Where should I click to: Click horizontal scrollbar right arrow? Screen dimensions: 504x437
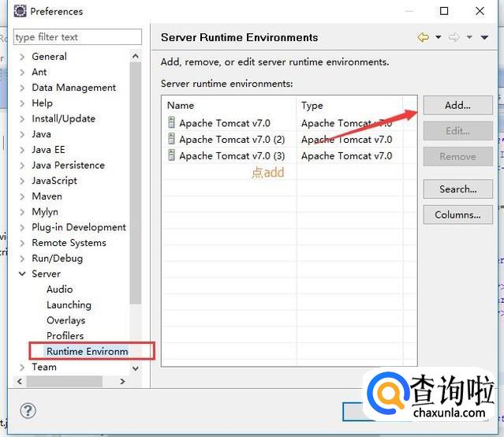pos(122,381)
